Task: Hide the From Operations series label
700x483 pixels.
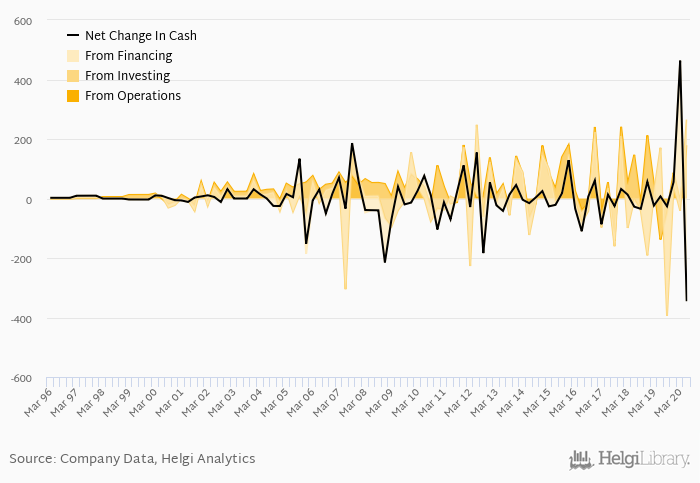Action: click(x=133, y=96)
